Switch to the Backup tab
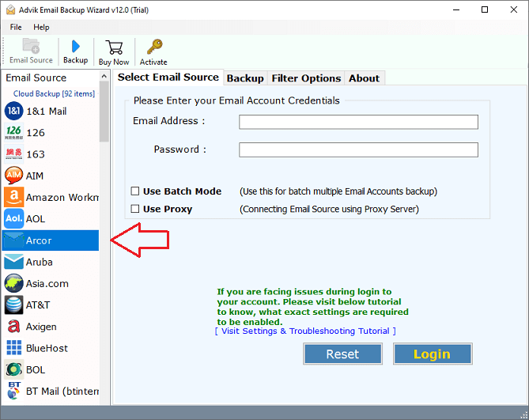Image resolution: width=529 pixels, height=420 pixels. click(245, 78)
